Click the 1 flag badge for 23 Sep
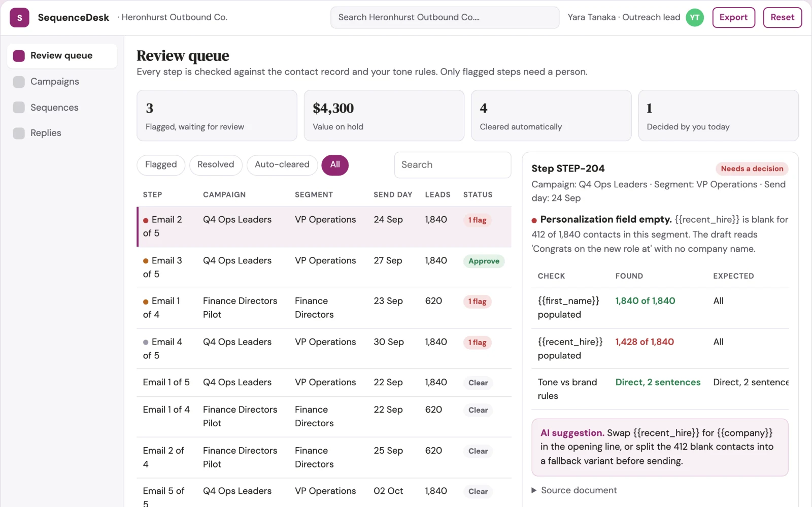Screen dimensions: 812x507 click(x=477, y=301)
